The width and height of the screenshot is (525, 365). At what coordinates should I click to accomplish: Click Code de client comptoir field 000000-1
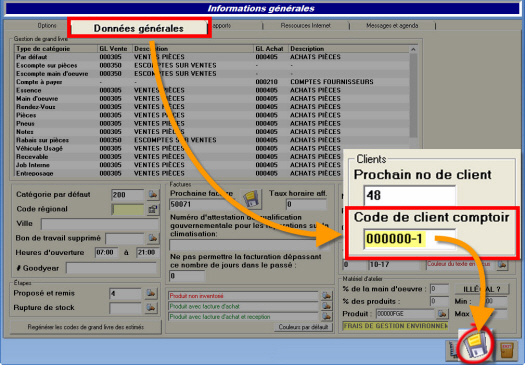point(410,239)
